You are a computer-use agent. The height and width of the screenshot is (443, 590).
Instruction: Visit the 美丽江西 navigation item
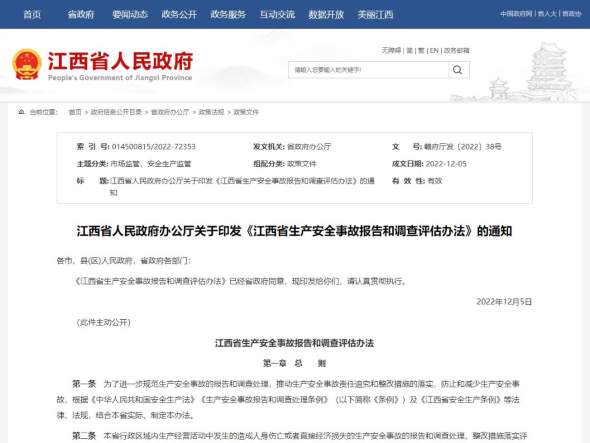376,14
